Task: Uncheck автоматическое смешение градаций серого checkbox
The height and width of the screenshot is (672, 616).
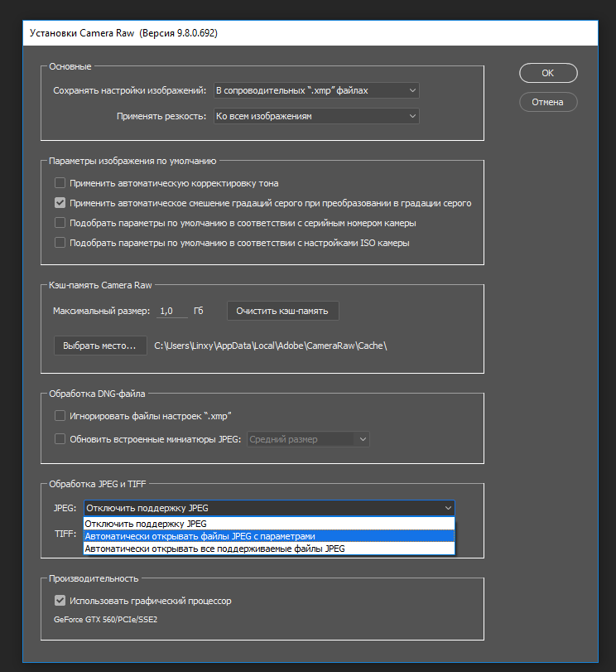Action: pyautogui.click(x=60, y=203)
